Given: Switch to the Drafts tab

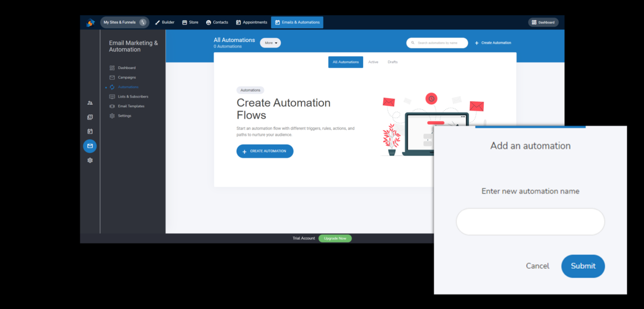Looking at the screenshot, I should pos(392,62).
